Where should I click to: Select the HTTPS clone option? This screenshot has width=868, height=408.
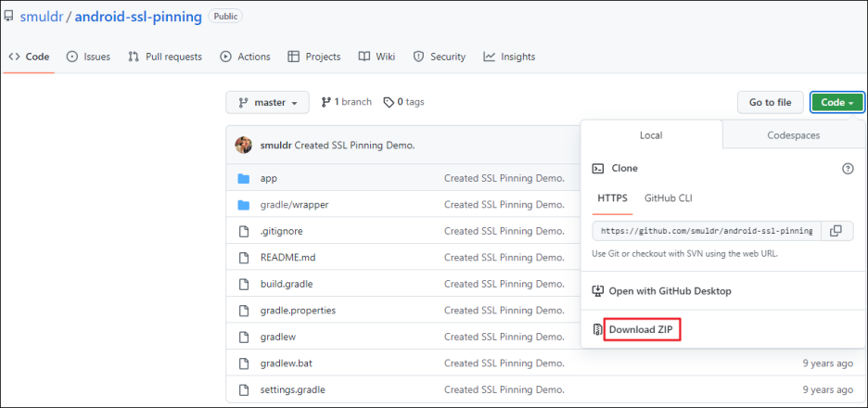pyautogui.click(x=612, y=198)
